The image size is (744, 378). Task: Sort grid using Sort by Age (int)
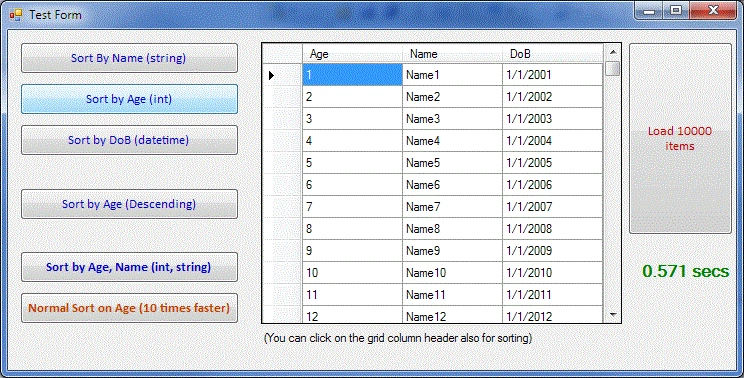click(x=129, y=99)
